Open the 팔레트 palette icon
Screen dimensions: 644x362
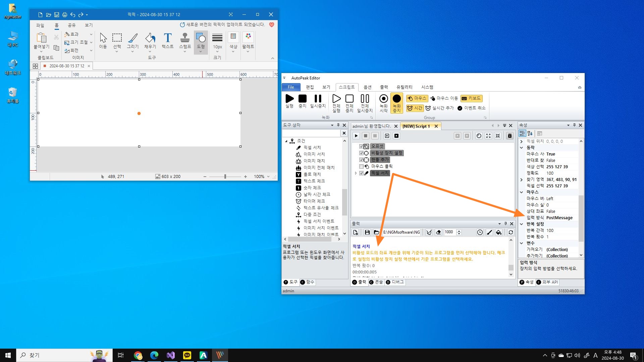(x=248, y=37)
